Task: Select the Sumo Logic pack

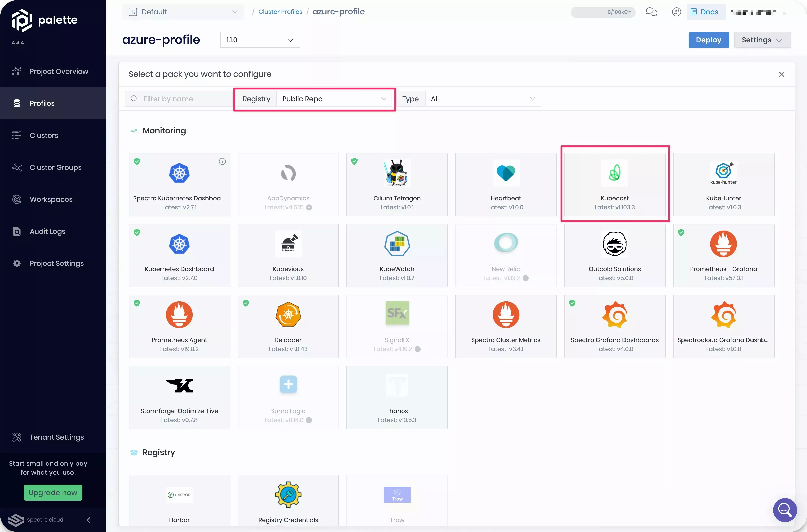Action: pyautogui.click(x=288, y=397)
